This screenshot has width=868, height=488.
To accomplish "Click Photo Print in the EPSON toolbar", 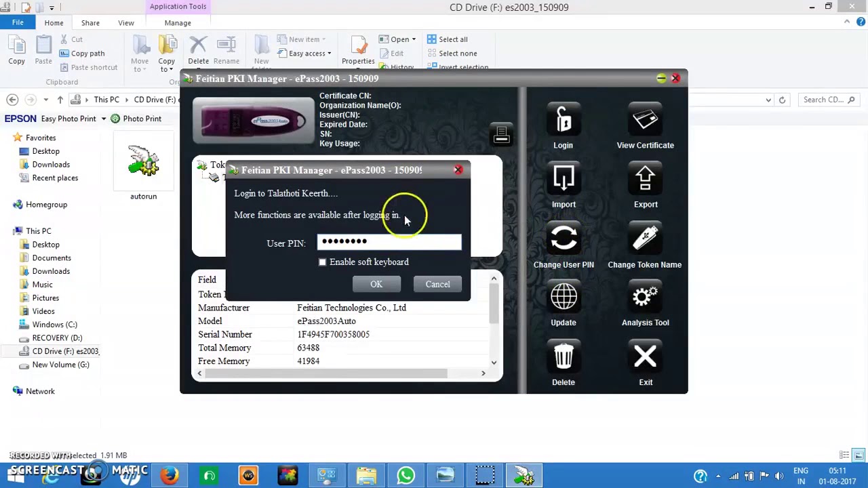I will (136, 119).
